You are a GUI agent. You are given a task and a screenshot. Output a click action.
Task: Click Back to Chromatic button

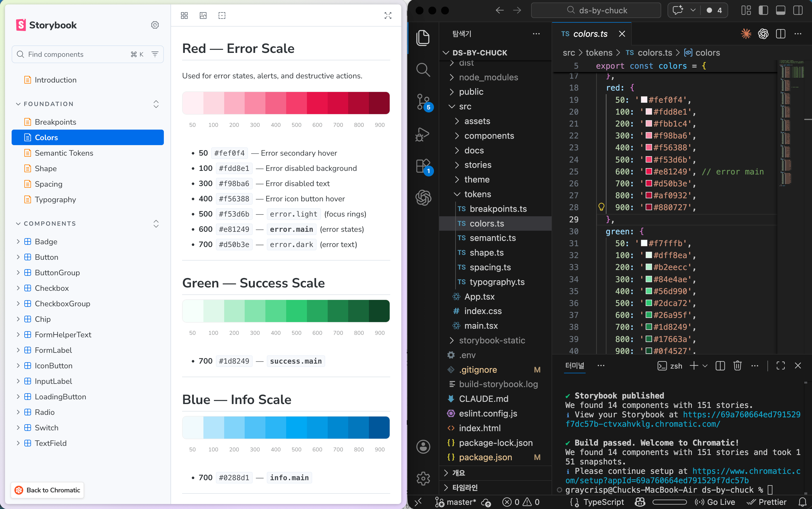(x=47, y=490)
